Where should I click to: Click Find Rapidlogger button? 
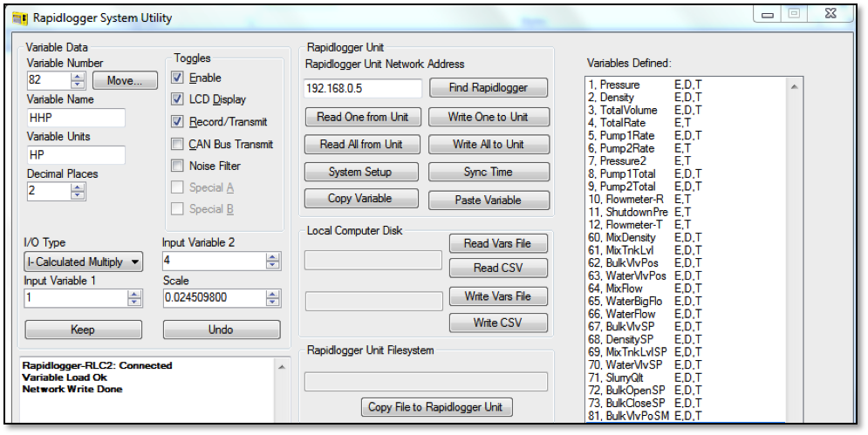[489, 88]
